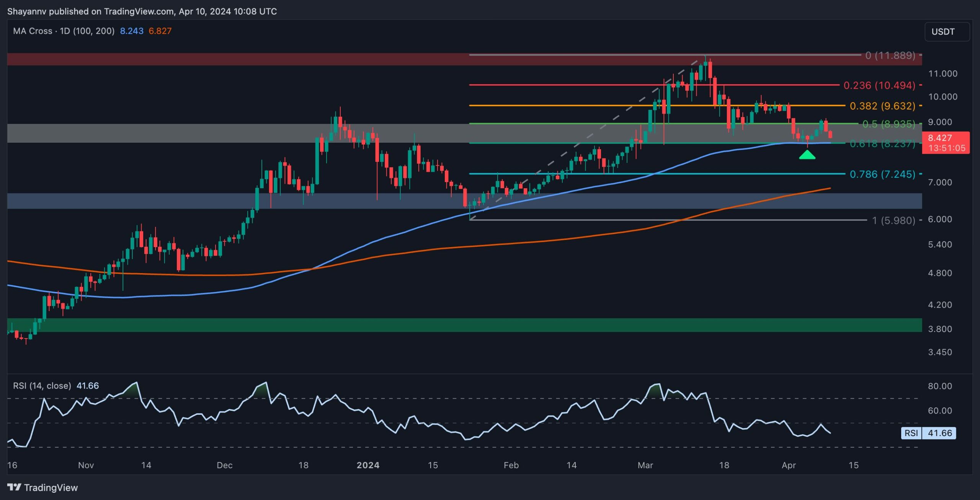
Task: Click the MA Cross indicator label
Action: [x=64, y=31]
